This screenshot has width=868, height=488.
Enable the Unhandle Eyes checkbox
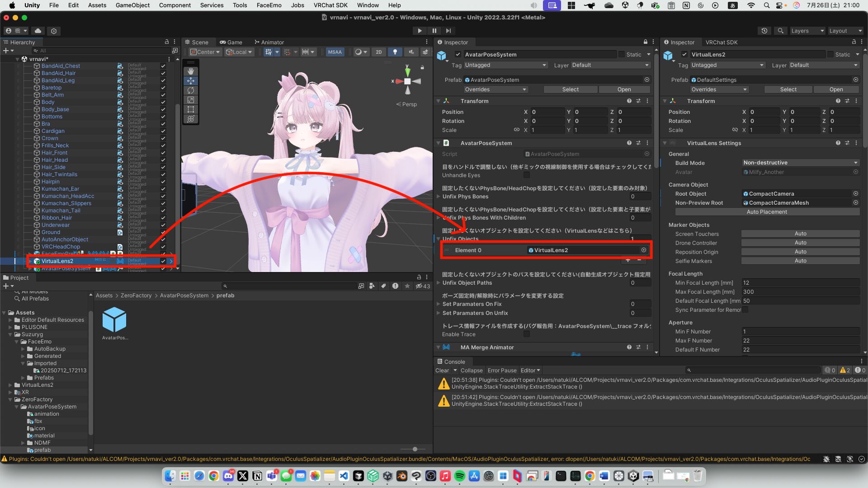point(526,175)
